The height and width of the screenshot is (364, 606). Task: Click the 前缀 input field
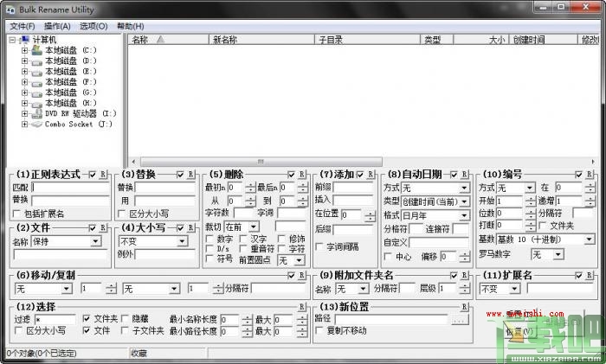pyautogui.click(x=353, y=188)
